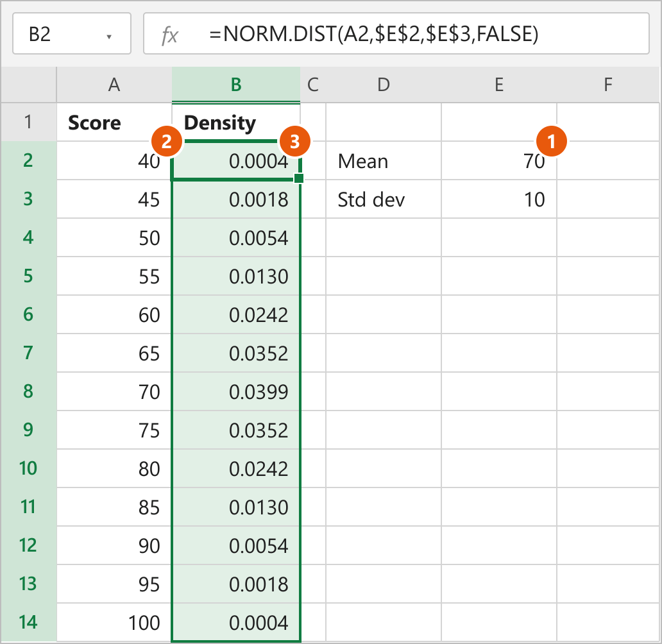Select row 3 header
The image size is (662, 644).
tap(28, 199)
